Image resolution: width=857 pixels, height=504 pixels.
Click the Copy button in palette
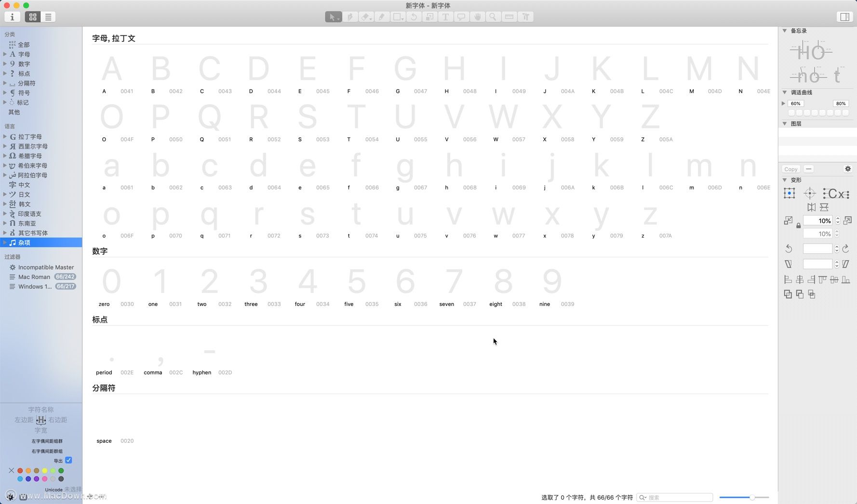(x=791, y=169)
